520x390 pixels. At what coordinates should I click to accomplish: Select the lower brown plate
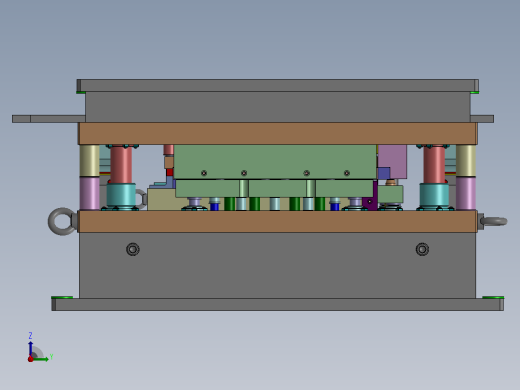tap(278, 221)
